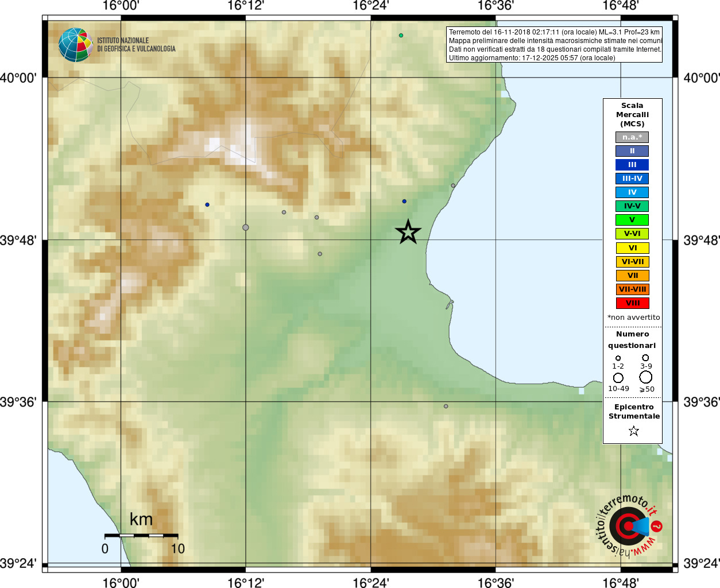720x588 pixels.
Task: Click the earthquake info text box
Action: coord(555,45)
